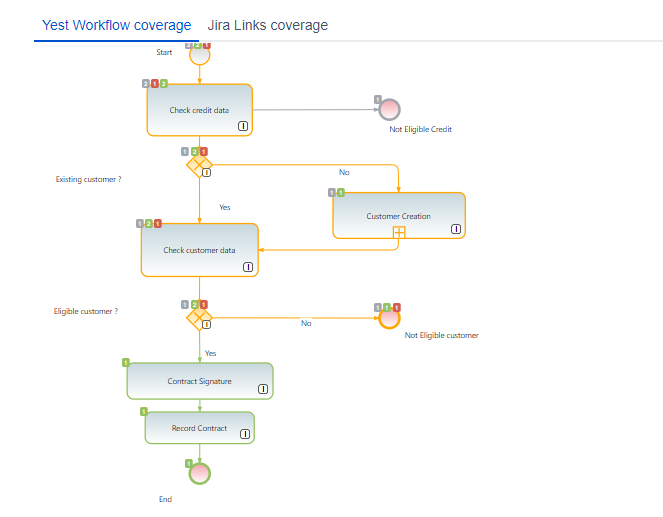This screenshot has height=517, width=663.
Task: Open info icon on Record Contract task
Action: point(246,435)
